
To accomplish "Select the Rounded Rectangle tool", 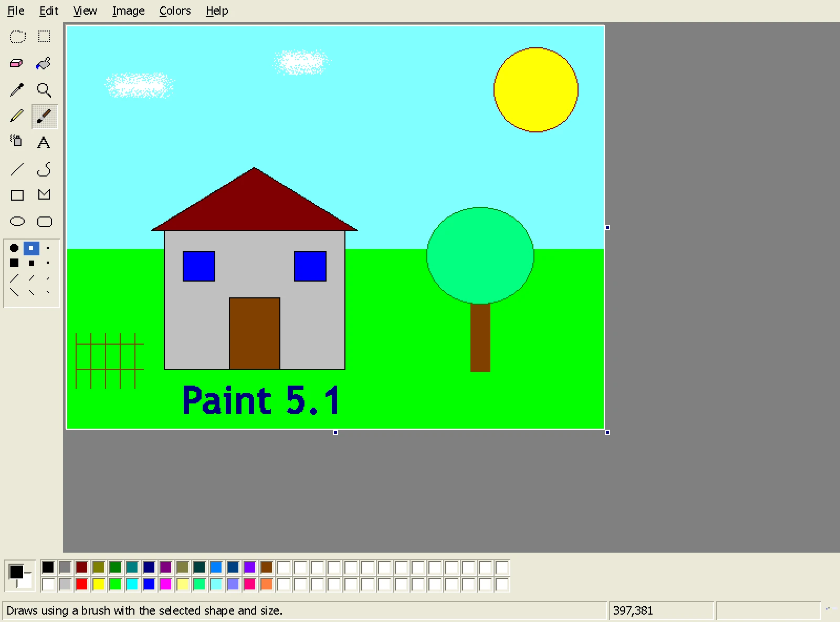I will click(x=44, y=221).
